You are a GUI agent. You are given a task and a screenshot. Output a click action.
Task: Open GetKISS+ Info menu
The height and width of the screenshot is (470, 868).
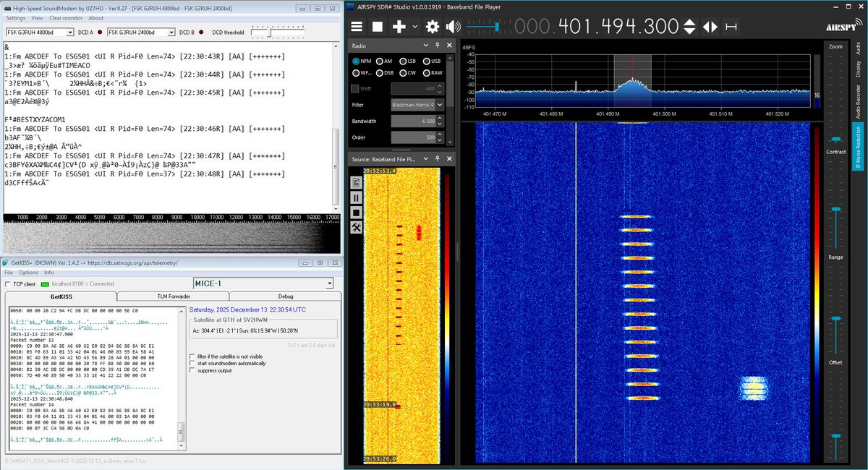[x=48, y=273]
